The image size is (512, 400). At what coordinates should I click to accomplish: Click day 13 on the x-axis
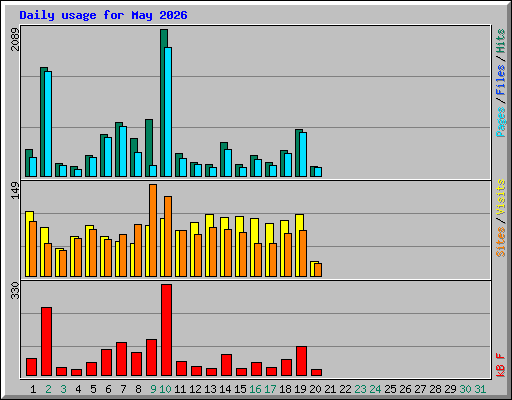[210, 389]
